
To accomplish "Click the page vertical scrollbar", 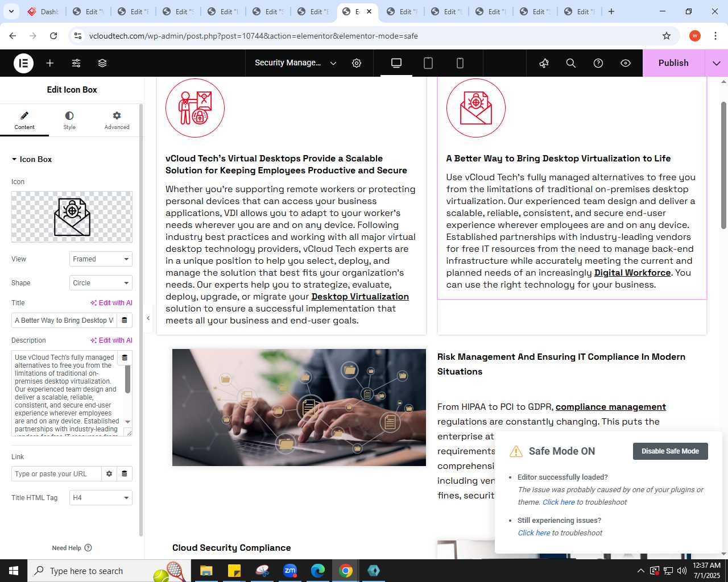I will pos(723,165).
